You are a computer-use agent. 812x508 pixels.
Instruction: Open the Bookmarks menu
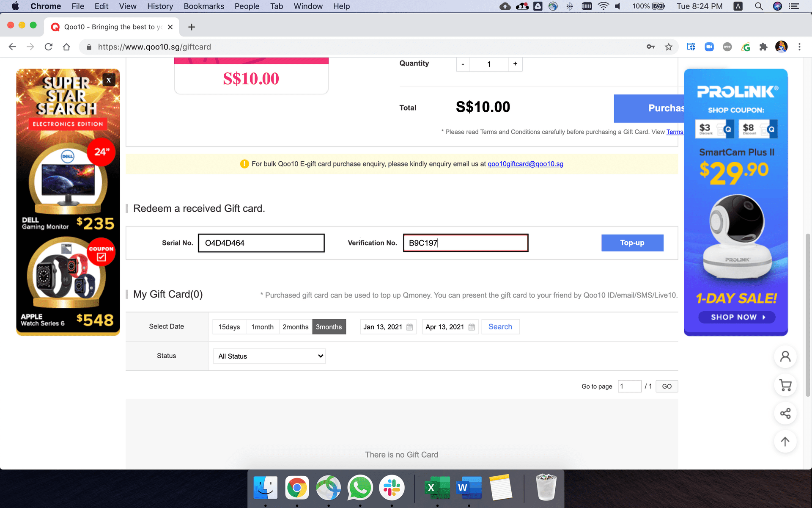click(x=204, y=6)
